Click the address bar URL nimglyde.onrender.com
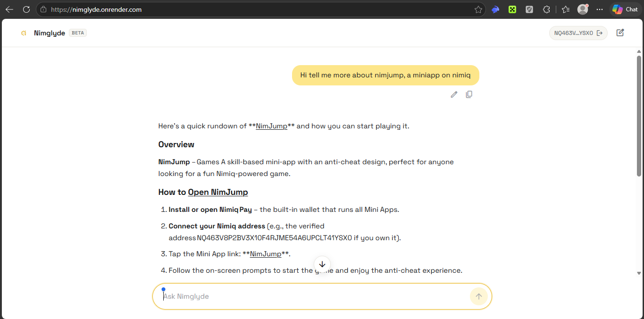Image resolution: width=644 pixels, height=319 pixels. pos(96,9)
